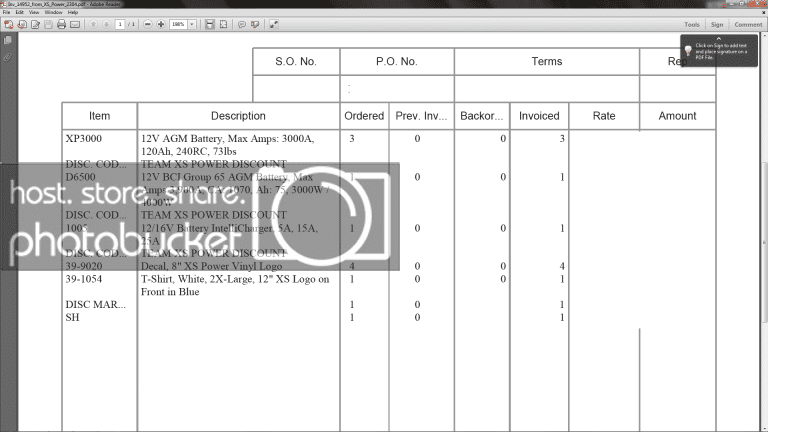Print the document with the printer icon

tap(61, 24)
